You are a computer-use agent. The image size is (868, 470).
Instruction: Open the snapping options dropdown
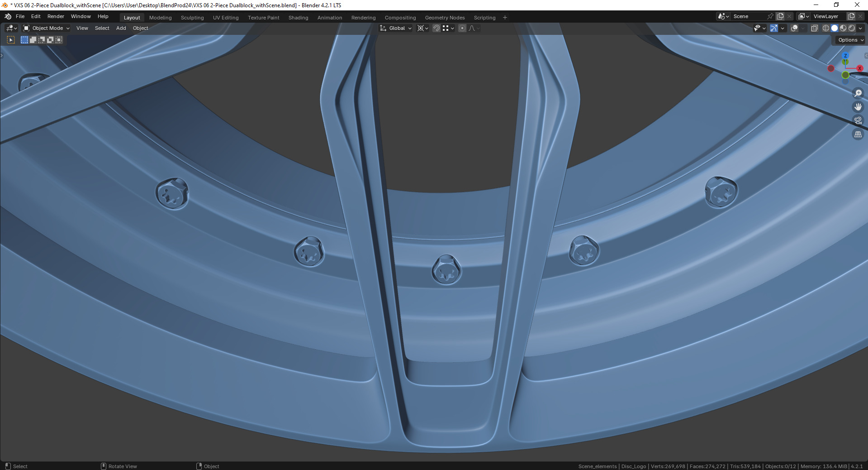448,28
